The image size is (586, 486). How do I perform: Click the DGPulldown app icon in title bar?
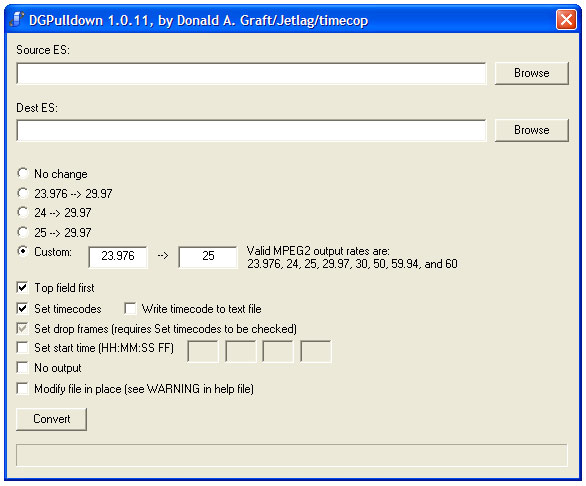coord(17,19)
